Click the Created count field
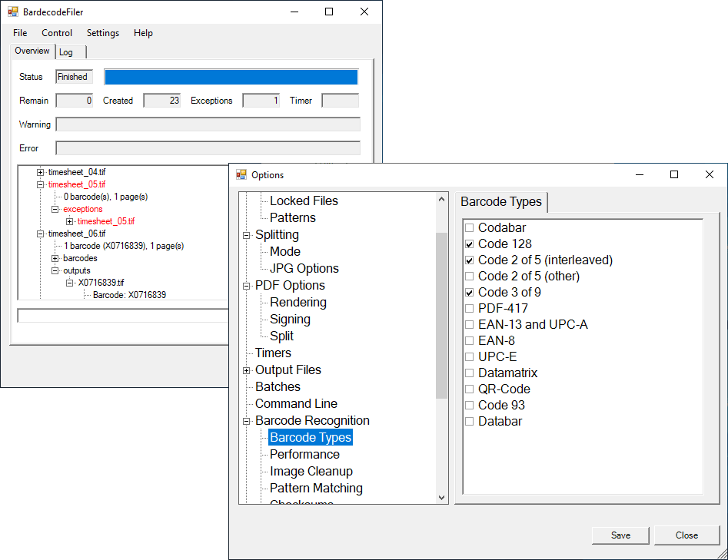Viewport: 728px width, 560px height. click(162, 100)
